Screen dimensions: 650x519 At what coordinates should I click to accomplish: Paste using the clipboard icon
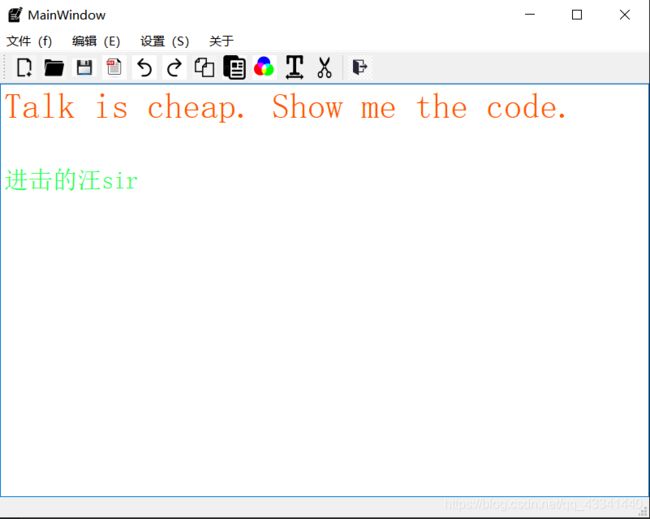click(235, 67)
